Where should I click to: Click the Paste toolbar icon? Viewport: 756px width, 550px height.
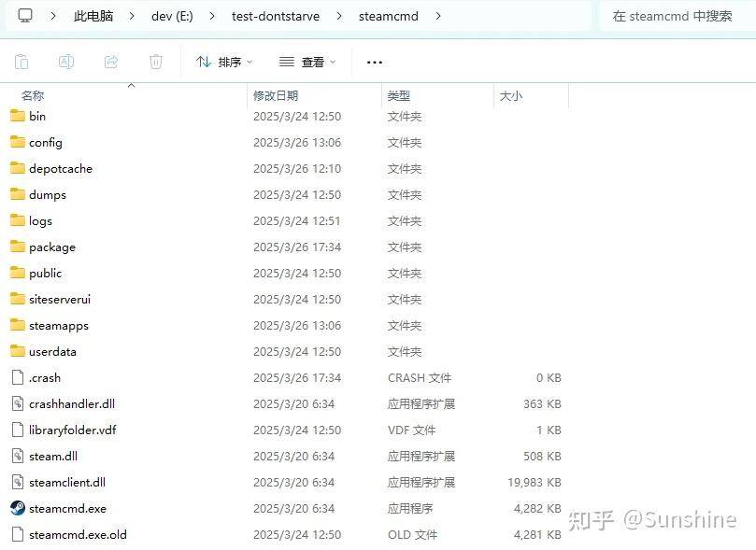[21, 62]
